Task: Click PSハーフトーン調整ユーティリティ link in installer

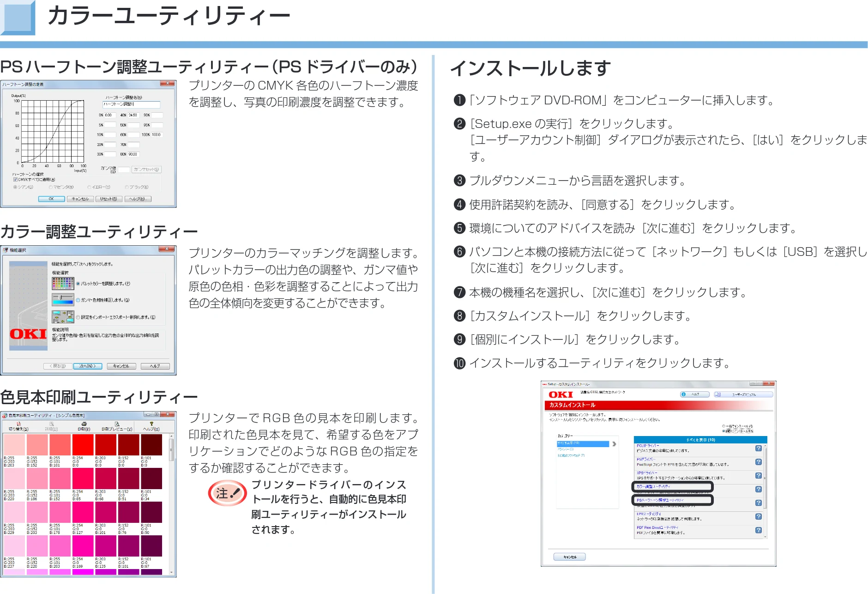Action: [660, 500]
